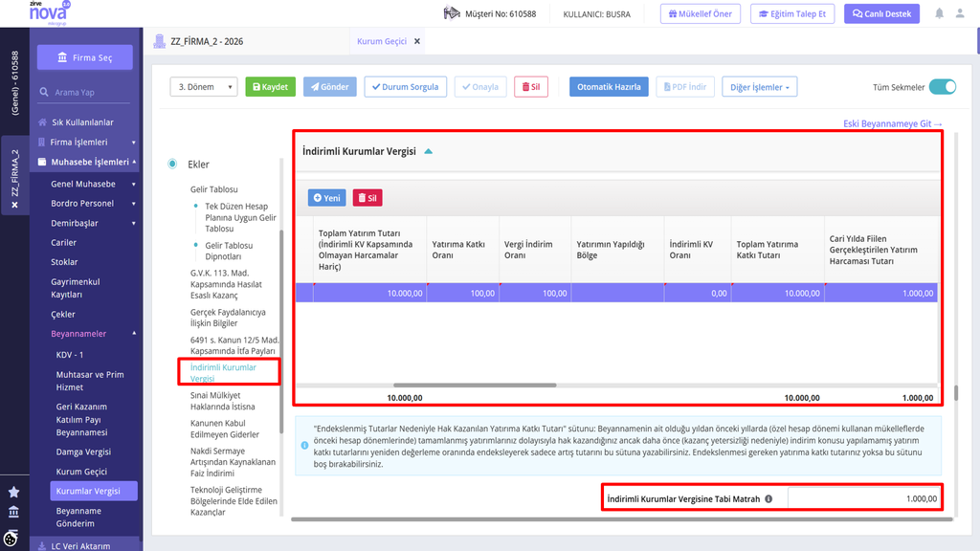The width and height of the screenshot is (980, 551).
Task: Click the Kaydet save button
Action: pyautogui.click(x=270, y=87)
